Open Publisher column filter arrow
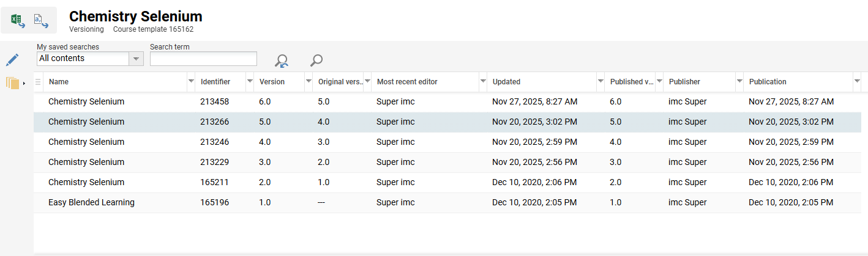868x256 pixels. coord(739,82)
